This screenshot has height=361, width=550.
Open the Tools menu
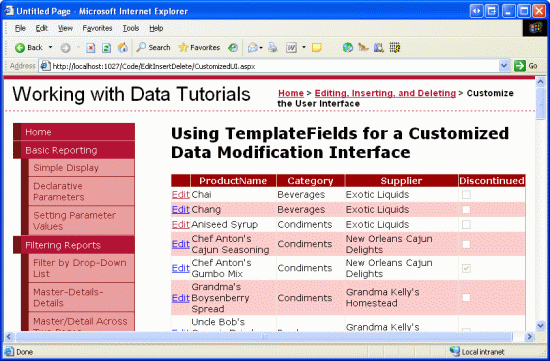[x=131, y=28]
